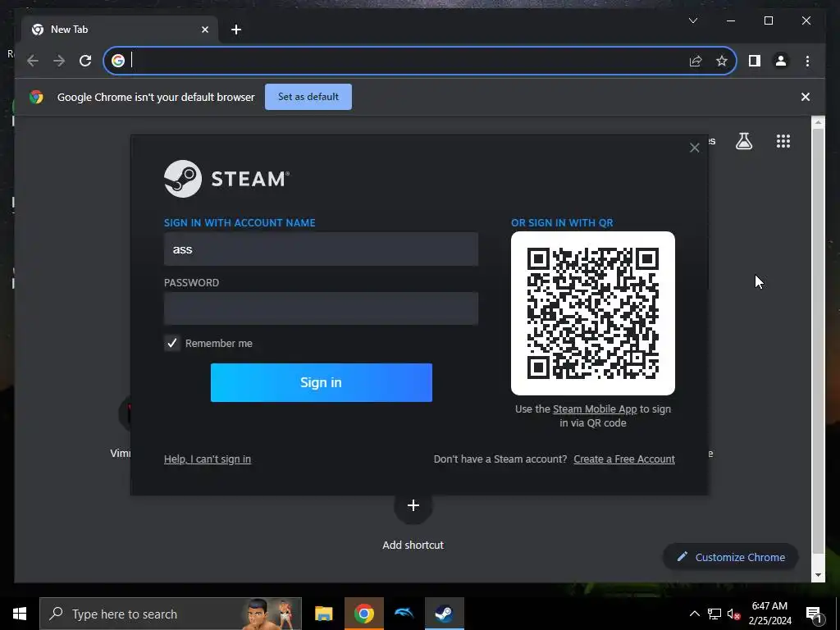Click the Add shortcut plus button
Image resolution: width=840 pixels, height=630 pixels.
coord(413,505)
